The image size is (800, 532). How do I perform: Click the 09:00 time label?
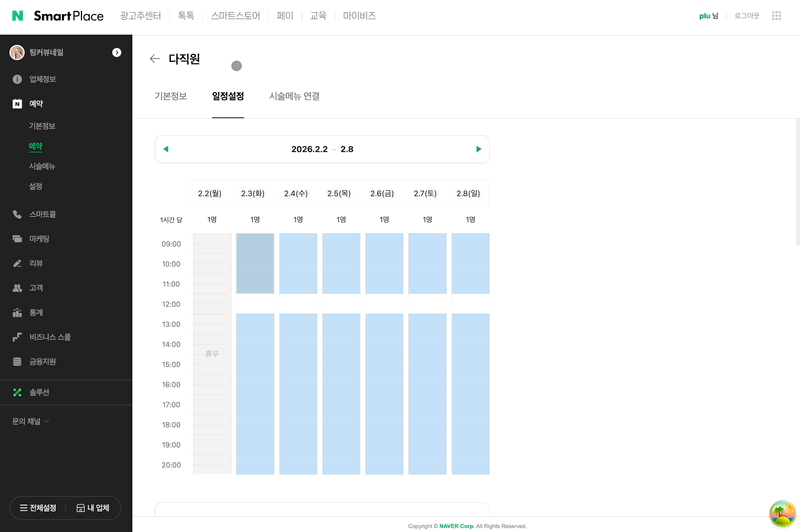click(x=171, y=244)
